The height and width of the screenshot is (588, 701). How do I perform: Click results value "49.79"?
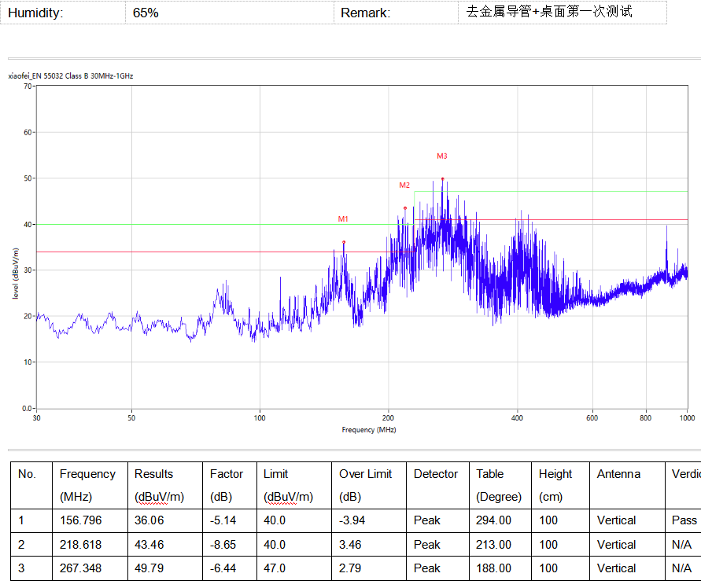click(149, 568)
